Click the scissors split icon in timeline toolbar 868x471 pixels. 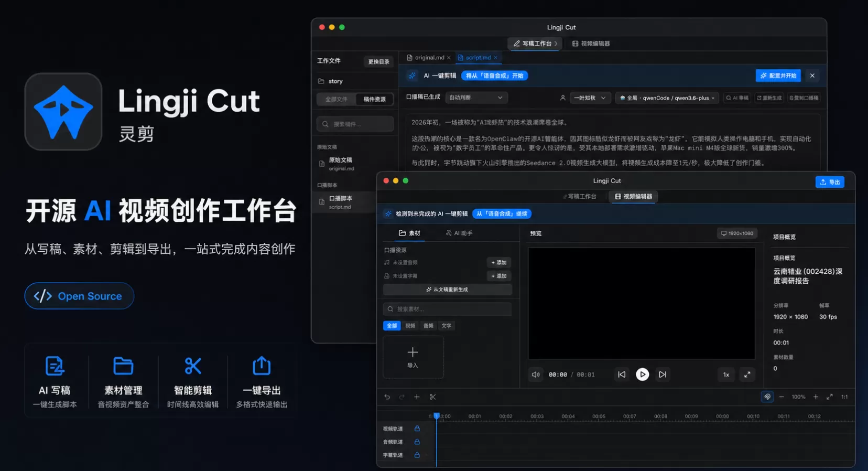pyautogui.click(x=432, y=397)
